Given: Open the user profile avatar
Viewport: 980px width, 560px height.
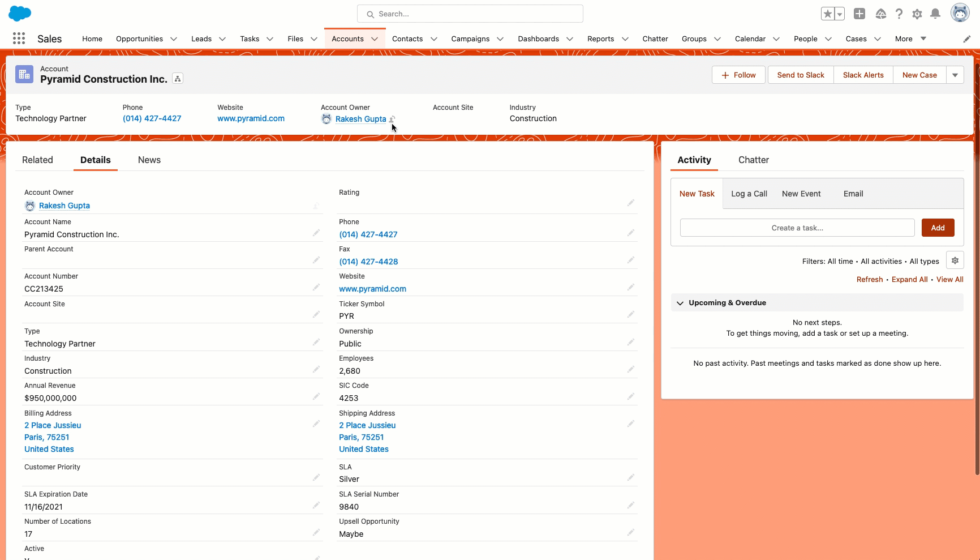Looking at the screenshot, I should (x=960, y=12).
